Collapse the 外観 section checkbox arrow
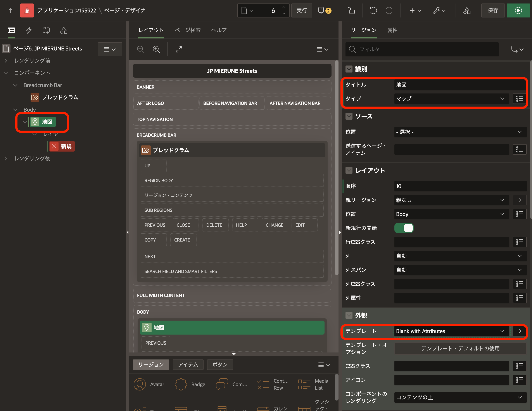Image resolution: width=532 pixels, height=411 pixels. point(349,316)
